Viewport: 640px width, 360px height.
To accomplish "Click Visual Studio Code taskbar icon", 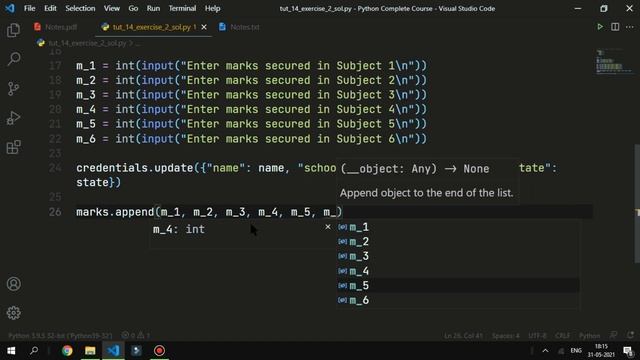I will click(x=113, y=351).
